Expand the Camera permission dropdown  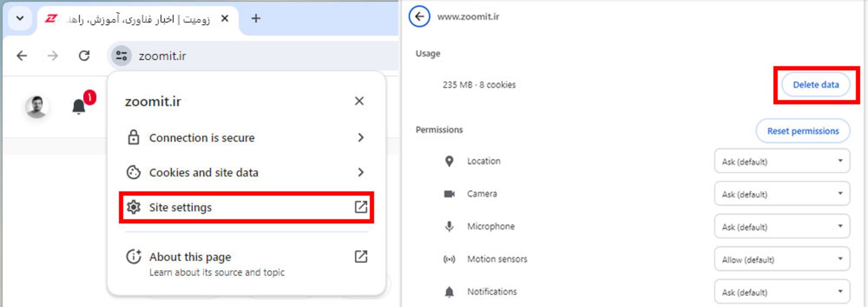[782, 194]
